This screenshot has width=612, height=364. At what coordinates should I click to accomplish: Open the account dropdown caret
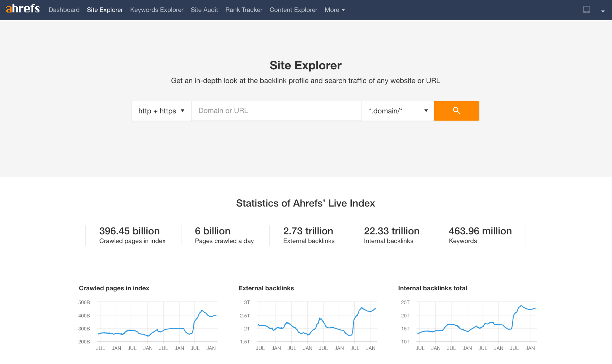[x=603, y=11]
